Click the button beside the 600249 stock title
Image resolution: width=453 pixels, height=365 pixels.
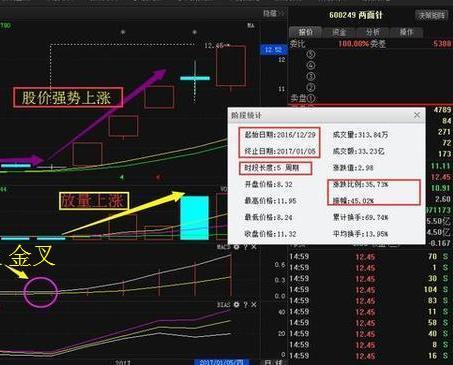coord(432,15)
